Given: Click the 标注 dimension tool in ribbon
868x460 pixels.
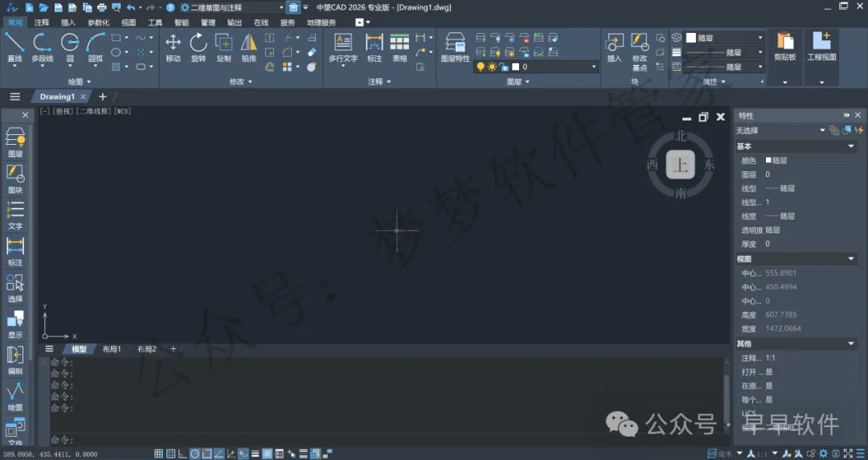Looking at the screenshot, I should pyautogui.click(x=375, y=47).
